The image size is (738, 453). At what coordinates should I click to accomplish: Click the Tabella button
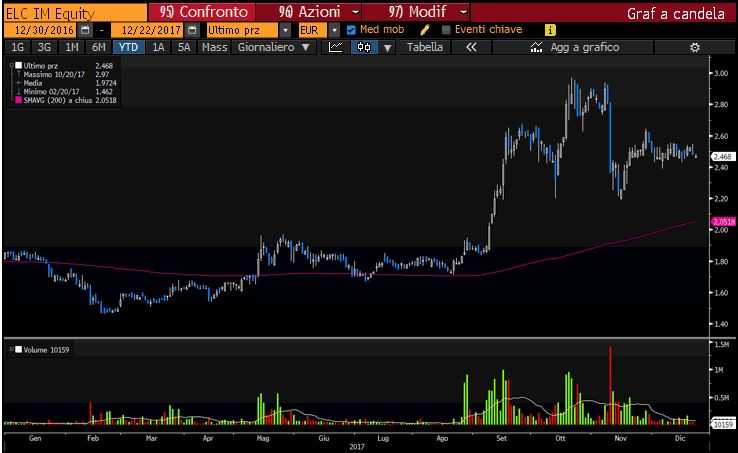tap(425, 47)
